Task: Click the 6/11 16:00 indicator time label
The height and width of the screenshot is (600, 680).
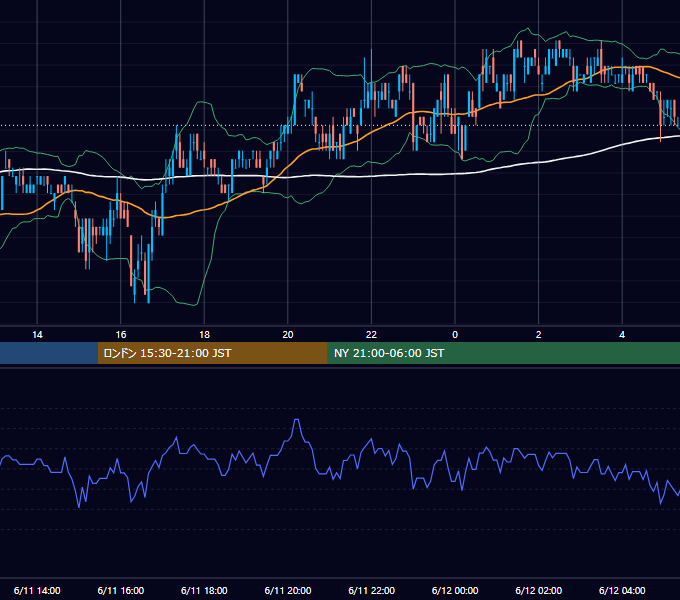Action: (x=121, y=590)
